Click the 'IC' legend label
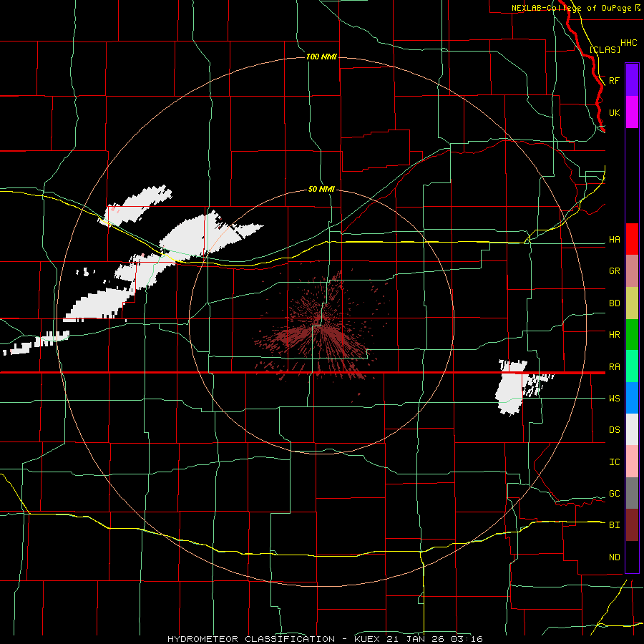Screen dimensions: 644x644 point(615,462)
